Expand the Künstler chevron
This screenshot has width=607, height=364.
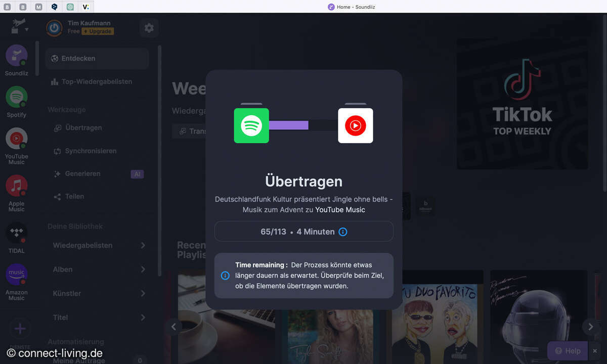coord(143,293)
